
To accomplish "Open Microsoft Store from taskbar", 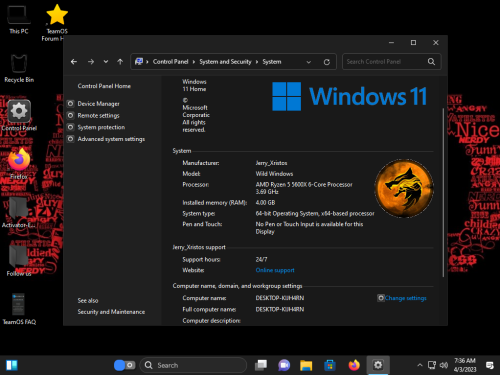I will tap(330, 365).
